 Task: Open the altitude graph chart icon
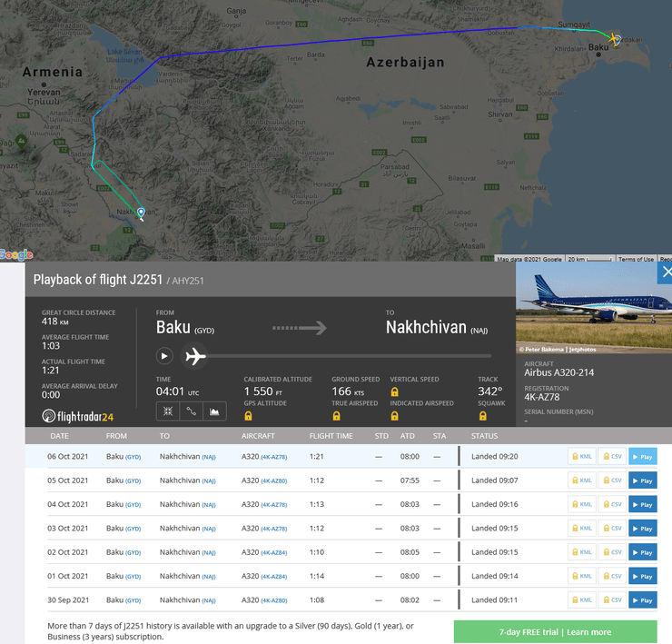coord(215,411)
